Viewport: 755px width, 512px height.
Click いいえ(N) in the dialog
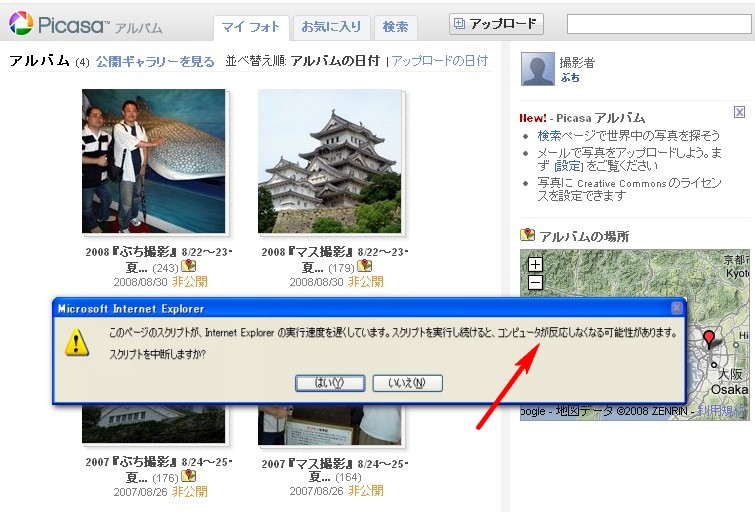pyautogui.click(x=406, y=383)
